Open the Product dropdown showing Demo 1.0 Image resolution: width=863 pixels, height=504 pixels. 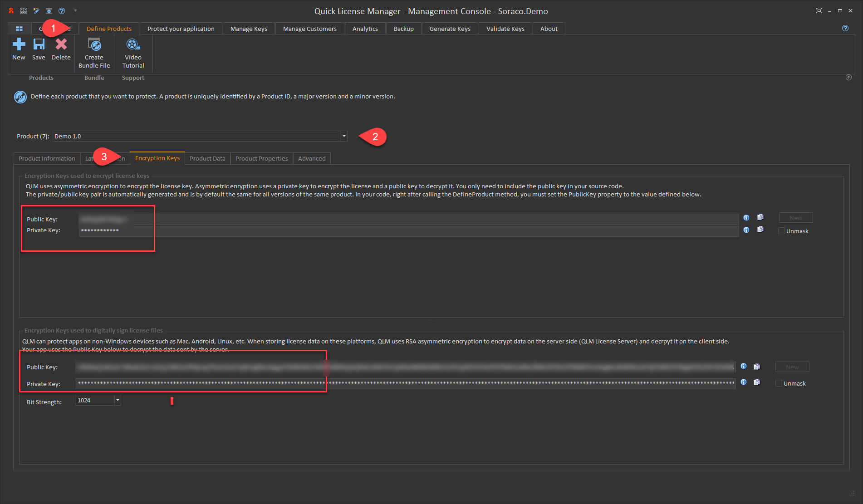(x=344, y=136)
